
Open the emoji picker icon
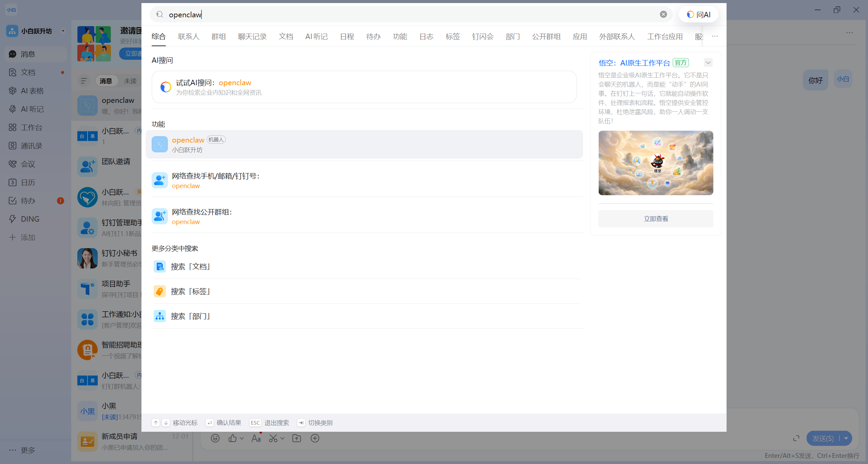pyautogui.click(x=215, y=438)
